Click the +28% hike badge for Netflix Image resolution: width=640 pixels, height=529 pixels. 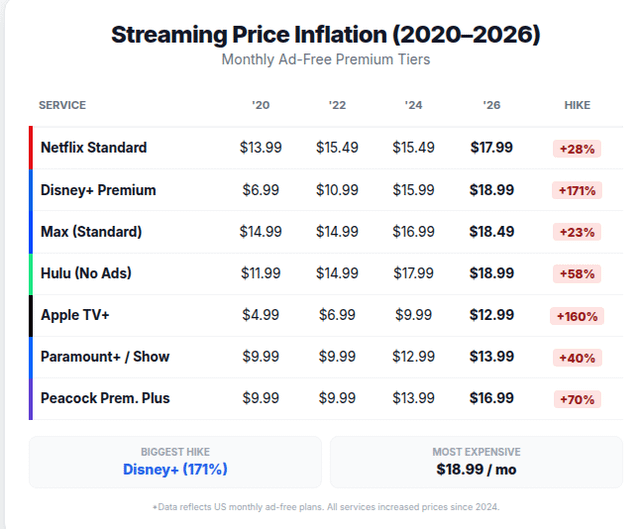577,149
